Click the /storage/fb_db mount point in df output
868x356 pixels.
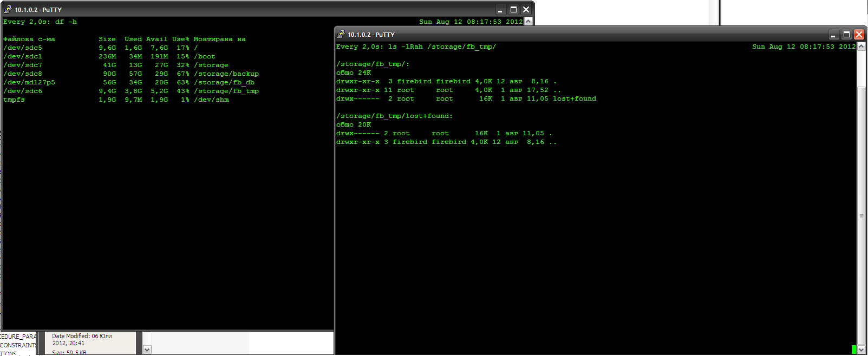click(x=224, y=82)
